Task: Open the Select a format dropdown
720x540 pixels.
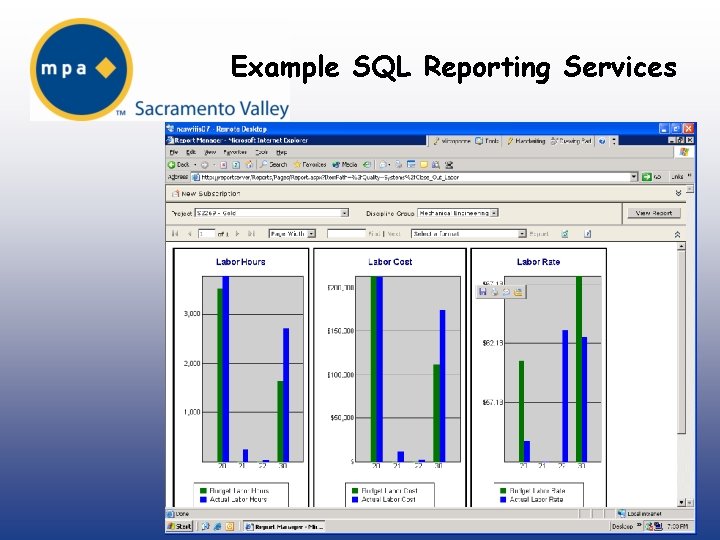Action: (468, 234)
